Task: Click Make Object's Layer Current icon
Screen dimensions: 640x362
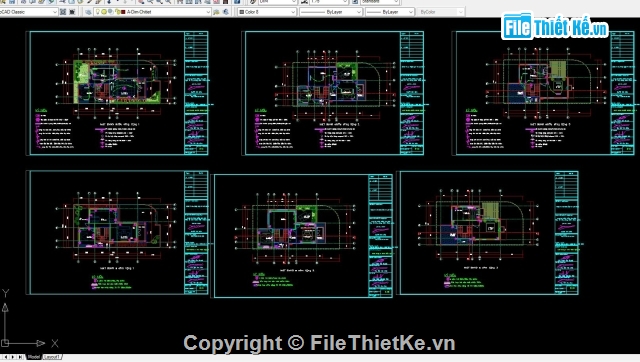Action: pyautogui.click(x=217, y=12)
